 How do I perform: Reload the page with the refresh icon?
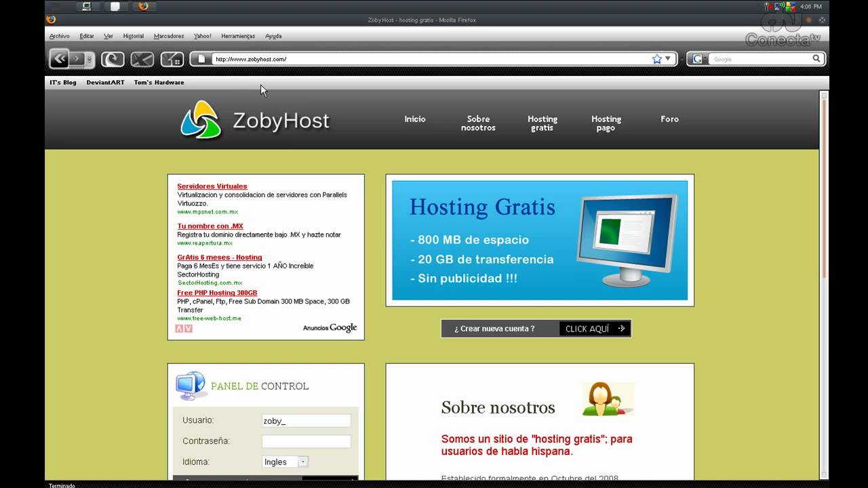point(113,59)
